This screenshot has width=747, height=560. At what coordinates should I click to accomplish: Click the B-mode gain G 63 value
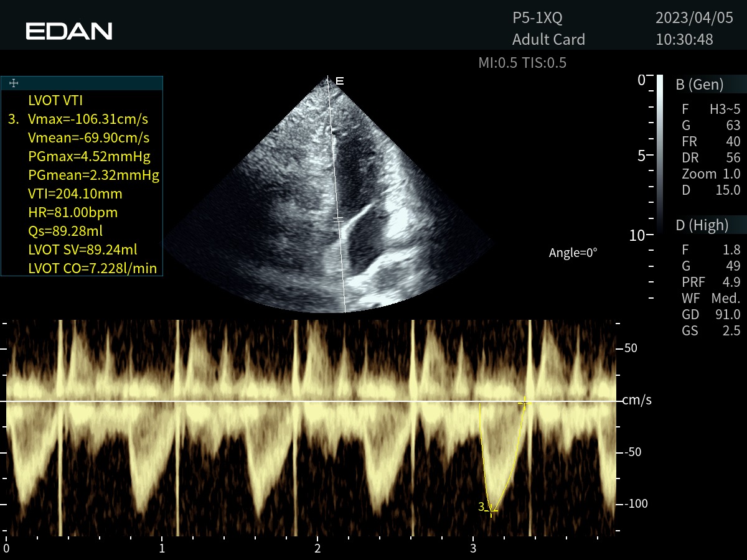pos(711,126)
